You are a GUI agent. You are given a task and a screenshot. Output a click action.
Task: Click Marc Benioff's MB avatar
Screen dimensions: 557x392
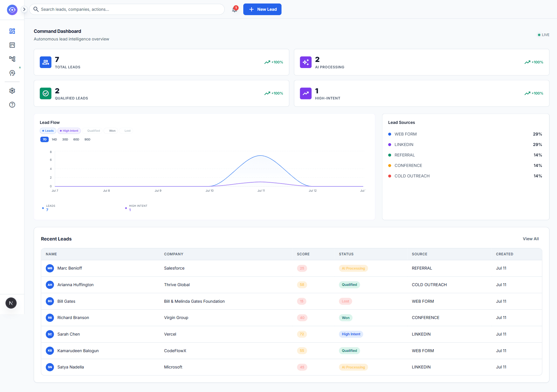coord(50,268)
